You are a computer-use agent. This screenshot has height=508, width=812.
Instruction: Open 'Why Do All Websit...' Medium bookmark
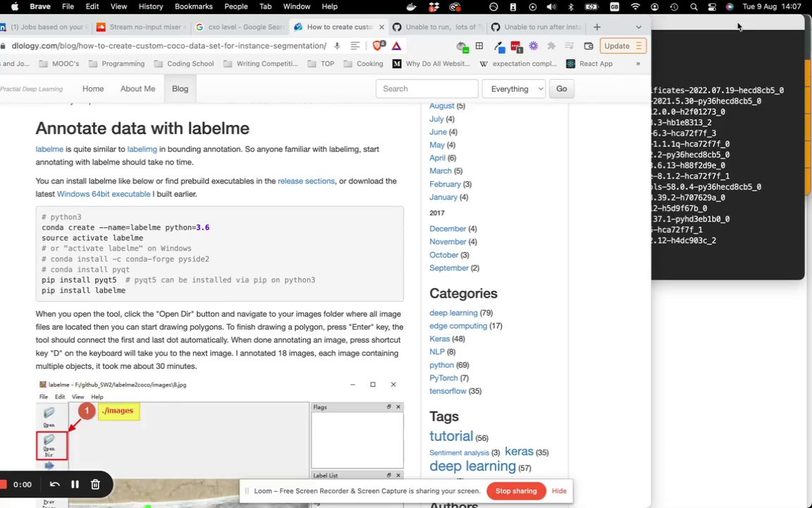click(x=431, y=64)
